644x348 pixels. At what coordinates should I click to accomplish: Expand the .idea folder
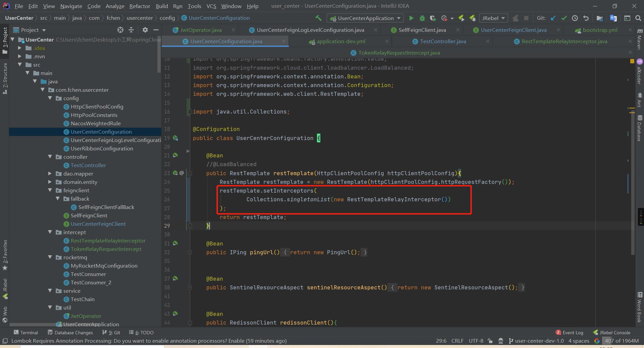tap(20, 48)
